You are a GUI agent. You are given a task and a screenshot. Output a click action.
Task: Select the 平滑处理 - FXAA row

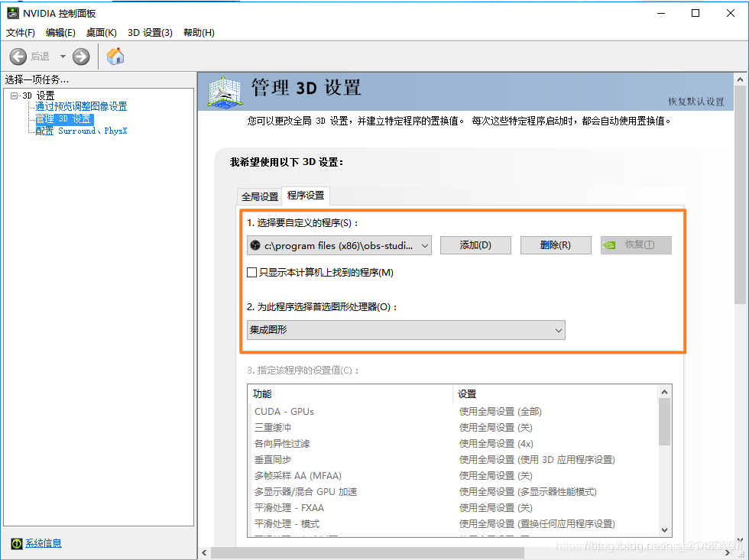click(x=454, y=508)
